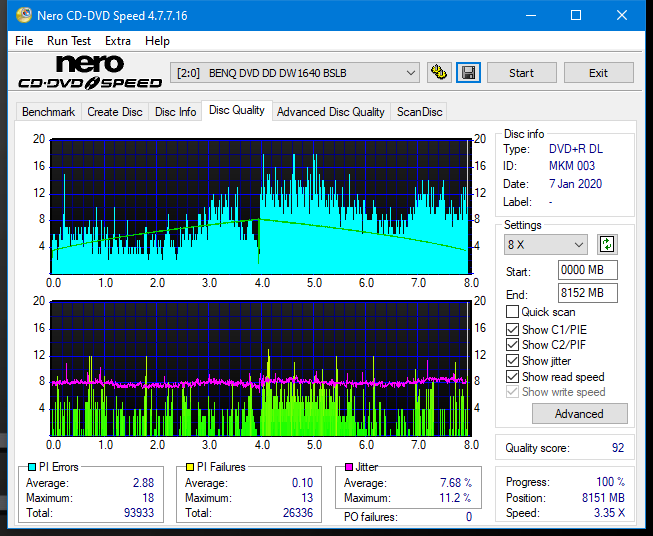The height and width of the screenshot is (536, 653).
Task: Open the Run Test menu
Action: tap(69, 41)
